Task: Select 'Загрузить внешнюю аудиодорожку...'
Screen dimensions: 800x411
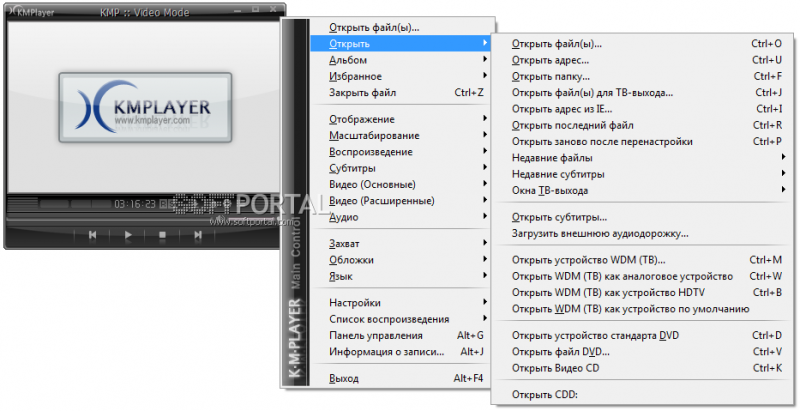Action: tap(644, 234)
